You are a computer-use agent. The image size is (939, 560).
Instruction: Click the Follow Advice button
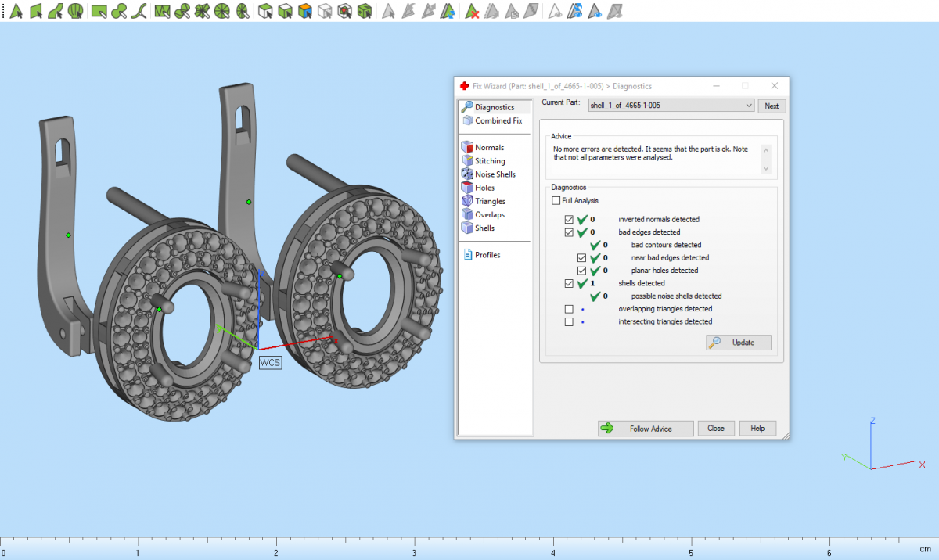(x=646, y=429)
